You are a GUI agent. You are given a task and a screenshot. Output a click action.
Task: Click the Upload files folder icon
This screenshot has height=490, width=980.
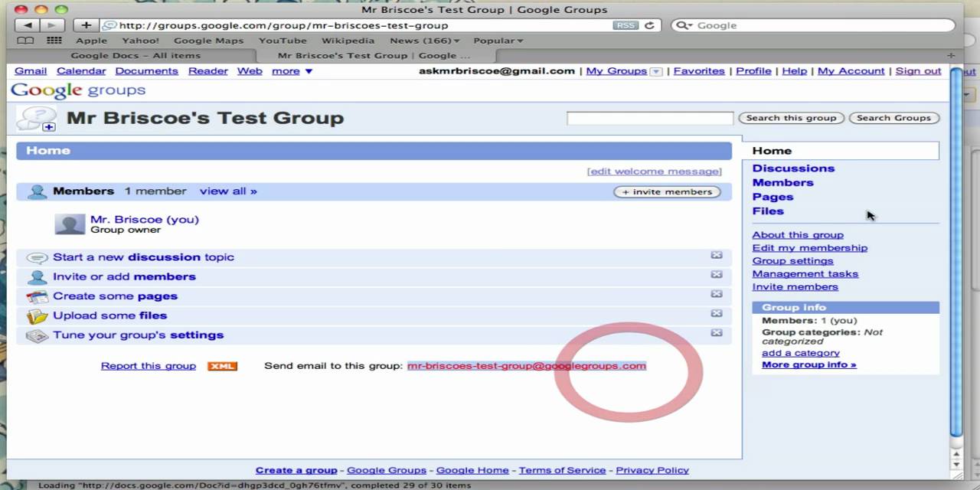(x=37, y=316)
